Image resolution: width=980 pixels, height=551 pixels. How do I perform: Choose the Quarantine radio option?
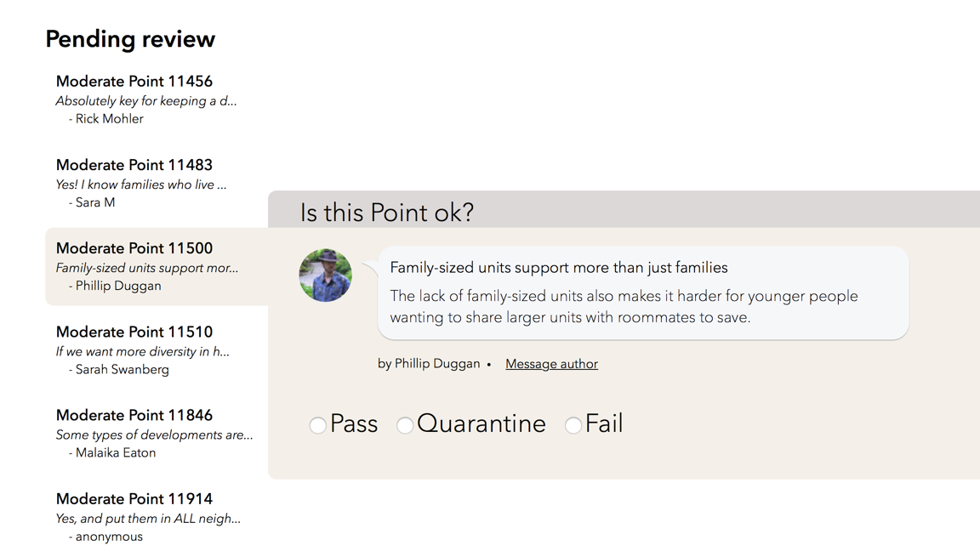405,424
